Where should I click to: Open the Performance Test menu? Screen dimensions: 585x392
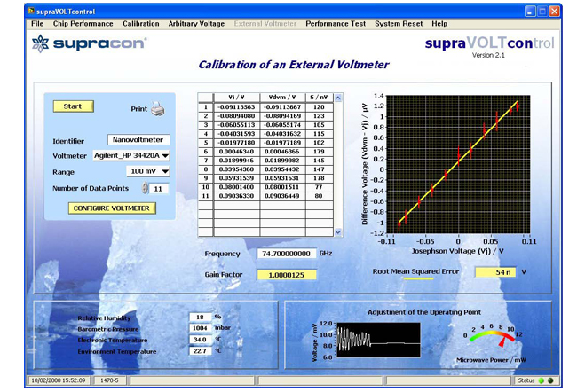tap(336, 24)
